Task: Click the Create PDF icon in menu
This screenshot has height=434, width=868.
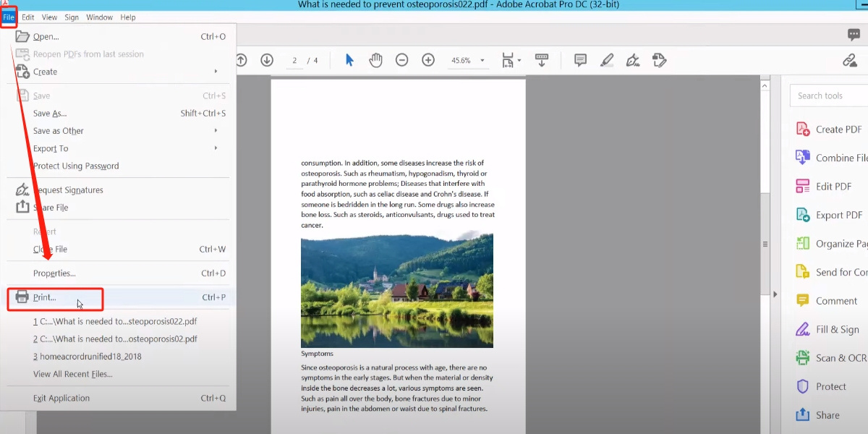Action: 22,72
